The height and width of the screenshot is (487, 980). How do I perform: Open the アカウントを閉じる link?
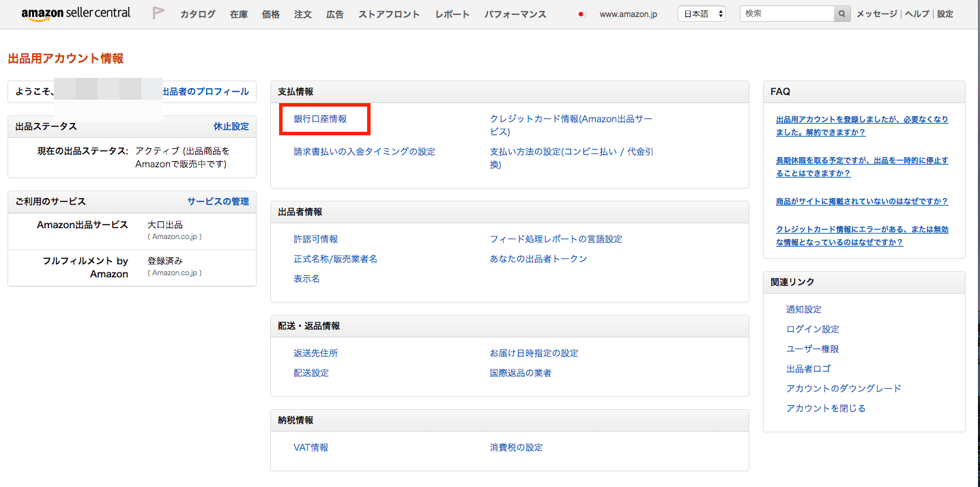click(826, 408)
